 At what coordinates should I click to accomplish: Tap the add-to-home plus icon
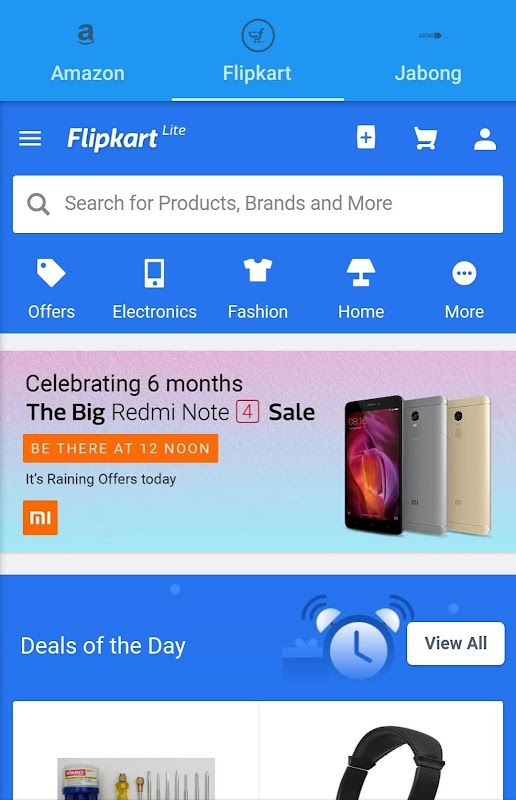click(366, 137)
